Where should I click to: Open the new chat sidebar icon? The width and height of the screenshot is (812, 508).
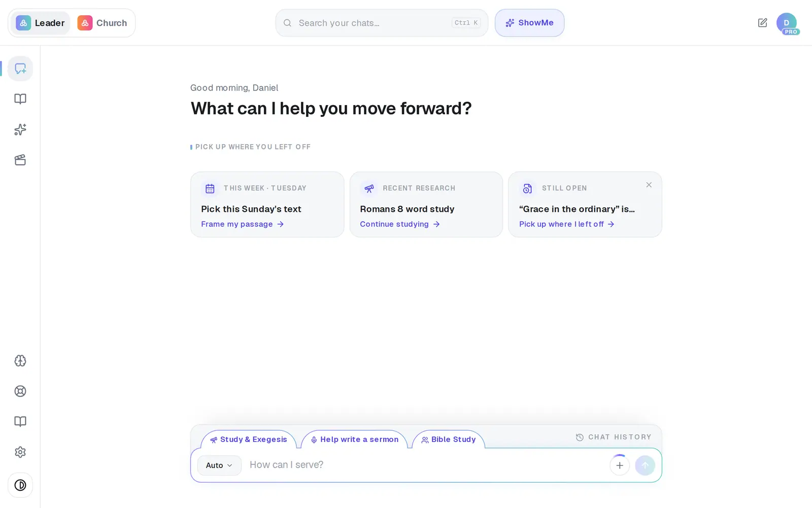coord(20,69)
